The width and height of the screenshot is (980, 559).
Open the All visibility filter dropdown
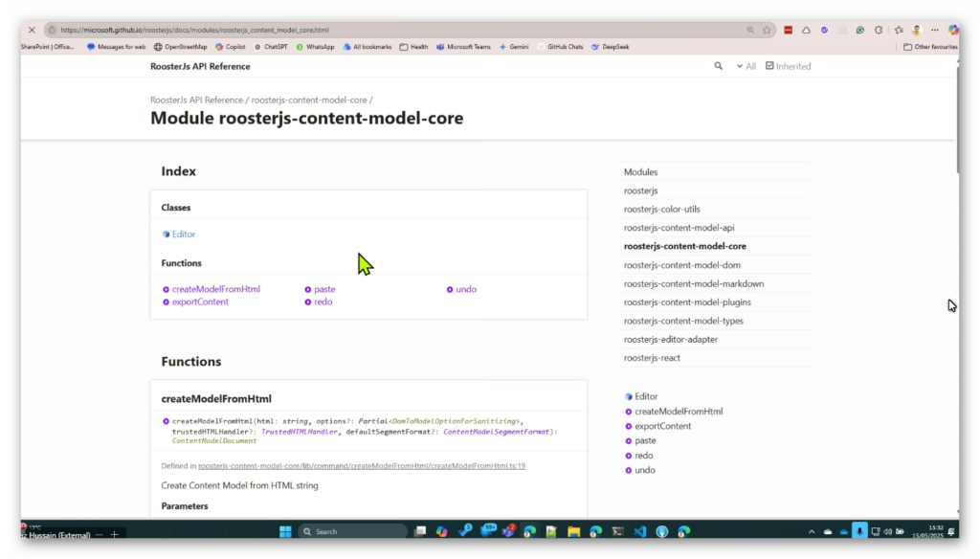coord(746,66)
